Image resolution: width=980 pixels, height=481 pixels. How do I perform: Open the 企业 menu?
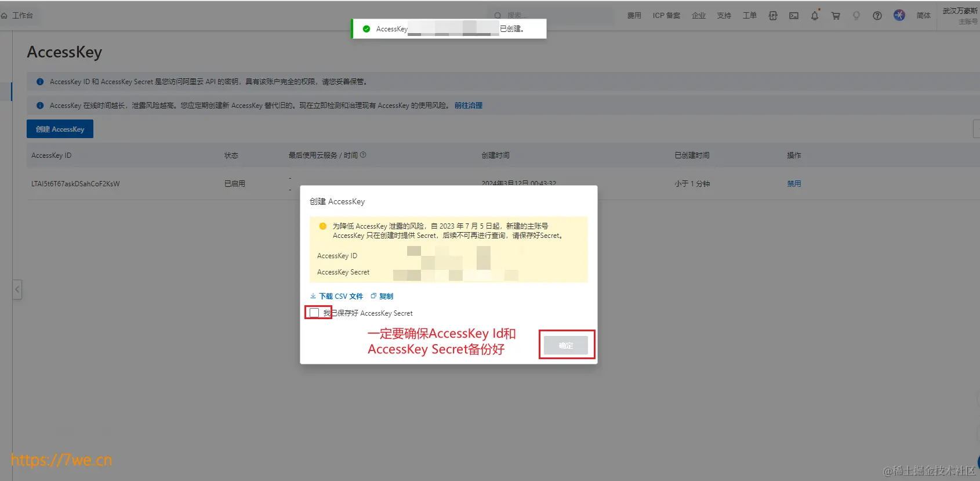coord(699,16)
